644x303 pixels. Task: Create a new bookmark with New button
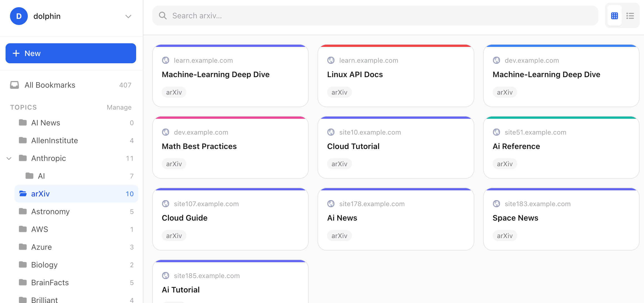pyautogui.click(x=71, y=53)
